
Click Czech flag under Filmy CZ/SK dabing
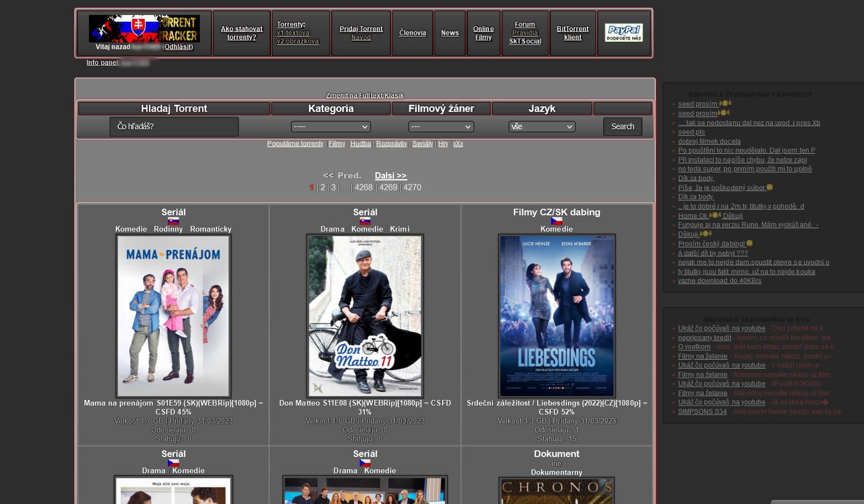(x=557, y=221)
